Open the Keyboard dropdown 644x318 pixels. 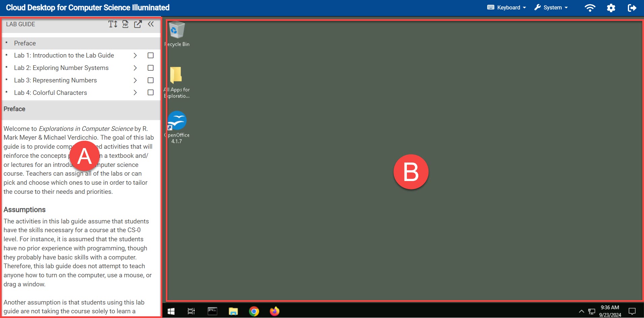(x=506, y=7)
